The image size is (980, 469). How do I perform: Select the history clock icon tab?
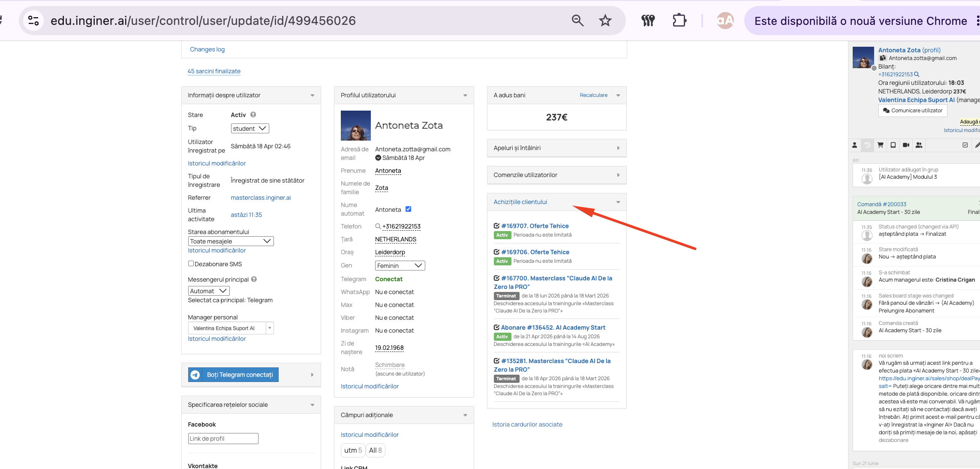click(867, 145)
